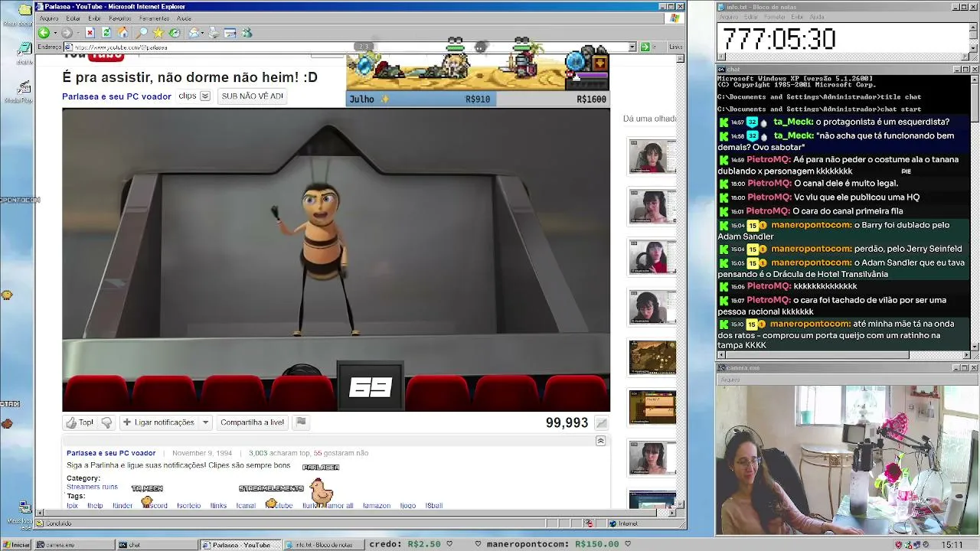This screenshot has height=551, width=980.
Task: Click the flag report icon under the video
Action: tap(301, 422)
